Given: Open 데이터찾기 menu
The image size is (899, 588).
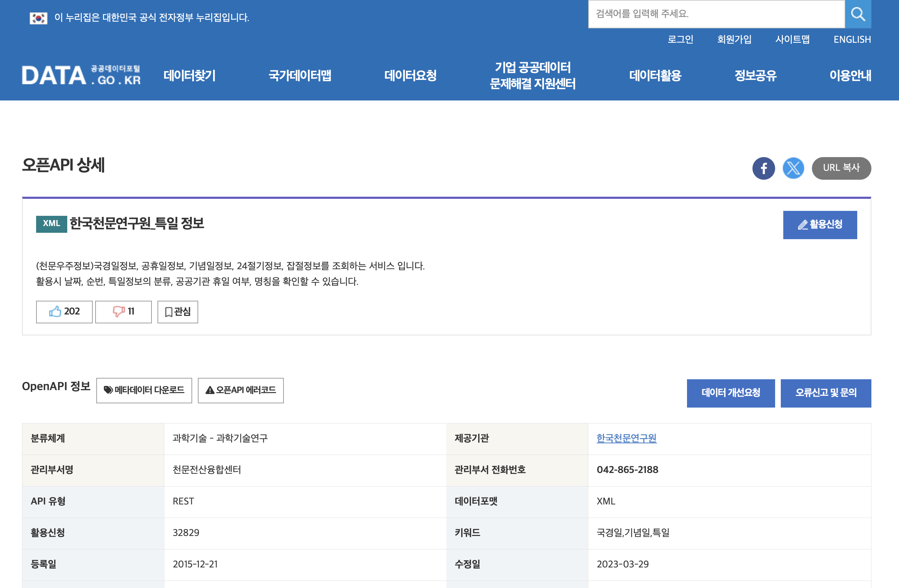Looking at the screenshot, I should click(x=190, y=75).
